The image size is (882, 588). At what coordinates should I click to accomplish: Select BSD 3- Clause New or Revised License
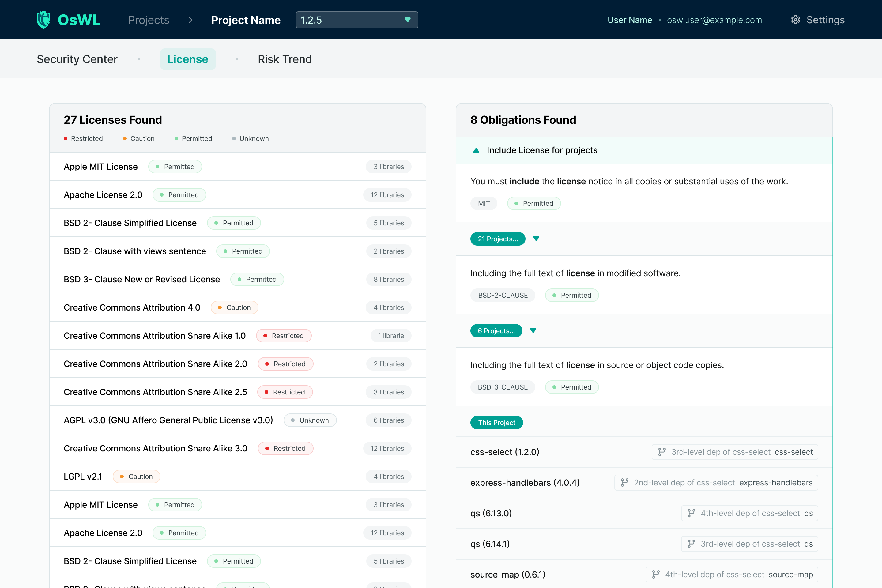pos(237,279)
